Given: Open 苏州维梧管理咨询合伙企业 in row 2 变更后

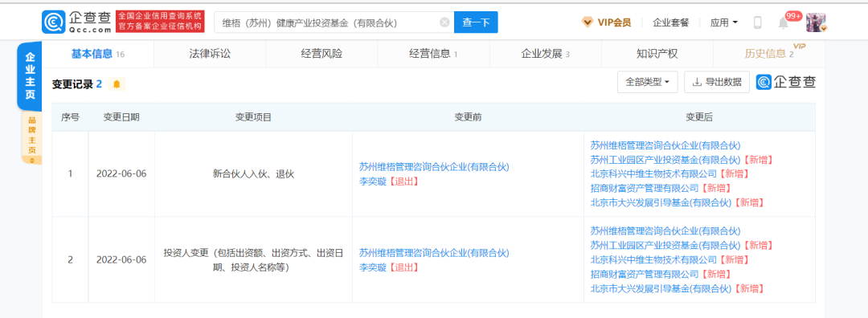Looking at the screenshot, I should tap(665, 230).
